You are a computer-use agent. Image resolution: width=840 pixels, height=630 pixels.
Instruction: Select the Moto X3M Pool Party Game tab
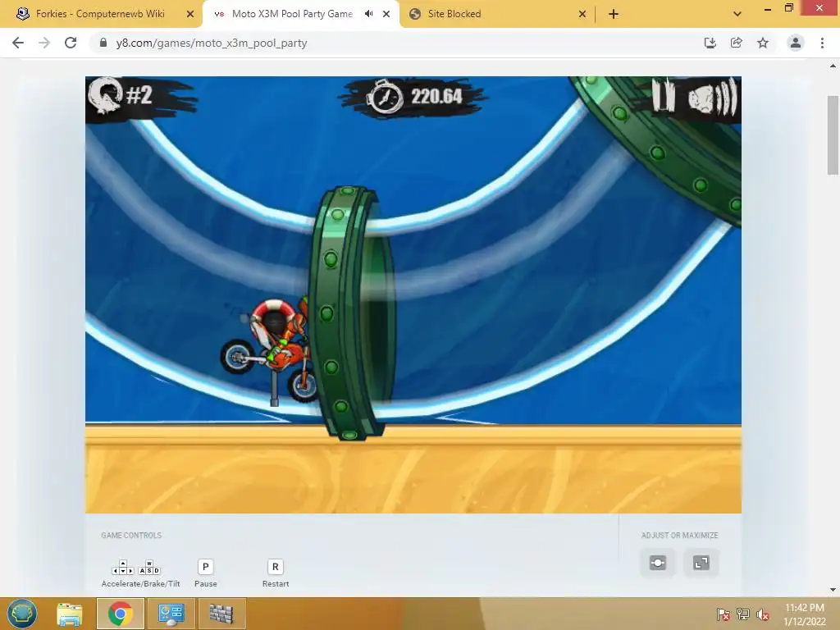[292, 14]
